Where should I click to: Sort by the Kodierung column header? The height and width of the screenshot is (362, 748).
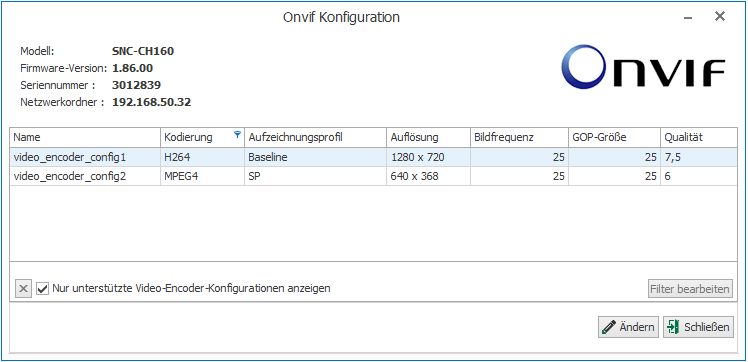202,137
